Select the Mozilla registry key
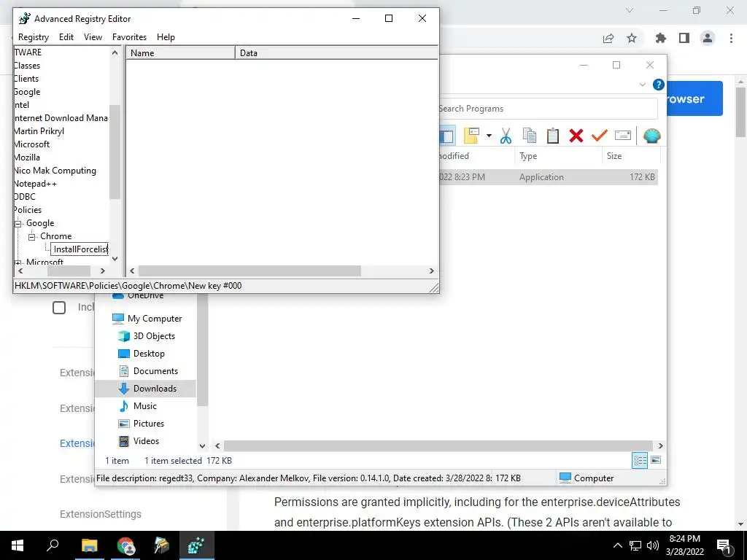This screenshot has width=747, height=560. 27,157
